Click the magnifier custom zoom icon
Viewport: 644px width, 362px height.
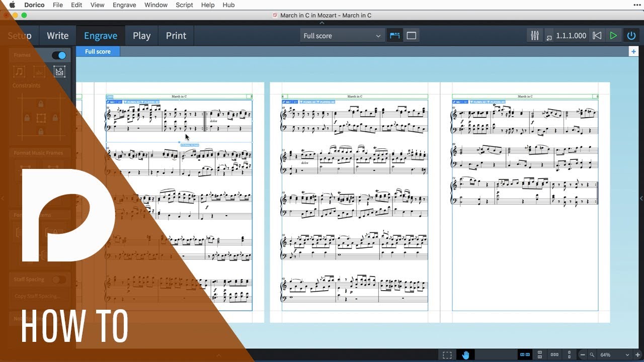(592, 355)
